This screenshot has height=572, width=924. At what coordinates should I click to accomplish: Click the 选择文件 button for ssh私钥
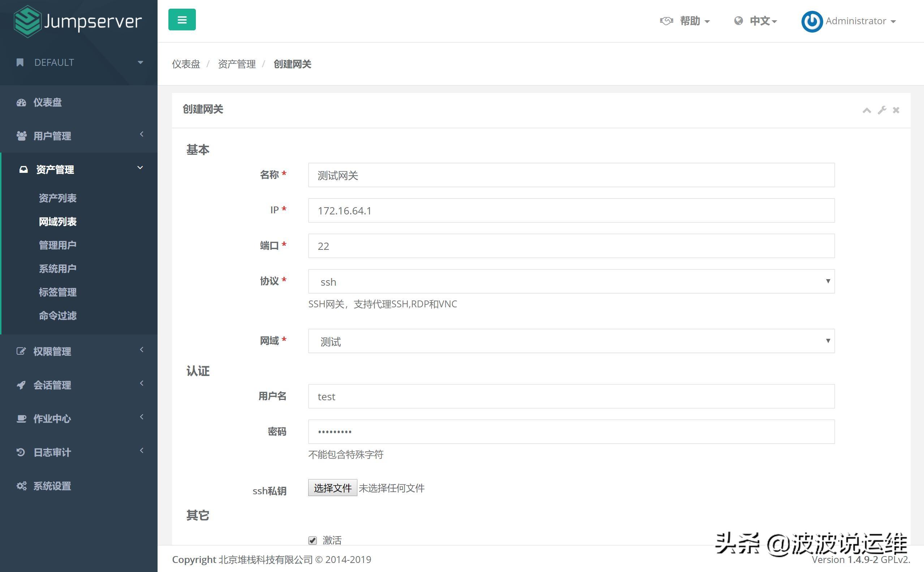click(x=332, y=488)
